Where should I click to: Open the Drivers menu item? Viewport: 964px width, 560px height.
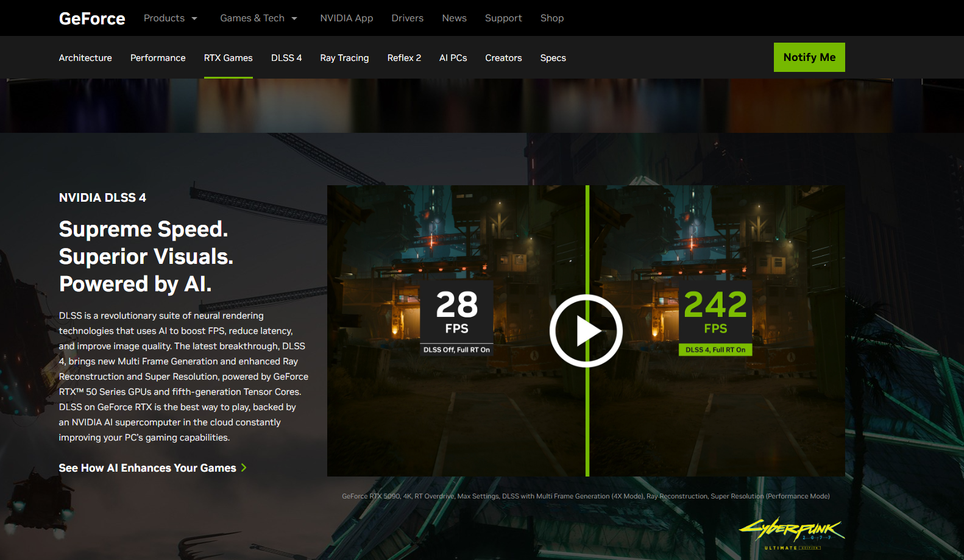[408, 18]
